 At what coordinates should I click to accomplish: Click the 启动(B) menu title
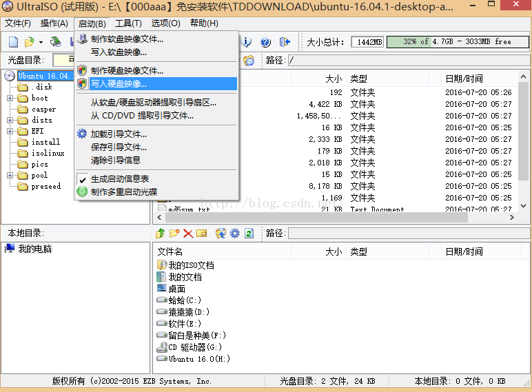click(x=92, y=23)
